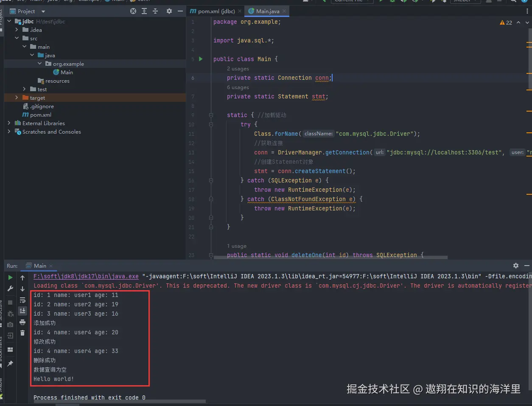The image size is (532, 406).
Task: Click the bug icon in Run toolbar
Action: tap(10, 314)
